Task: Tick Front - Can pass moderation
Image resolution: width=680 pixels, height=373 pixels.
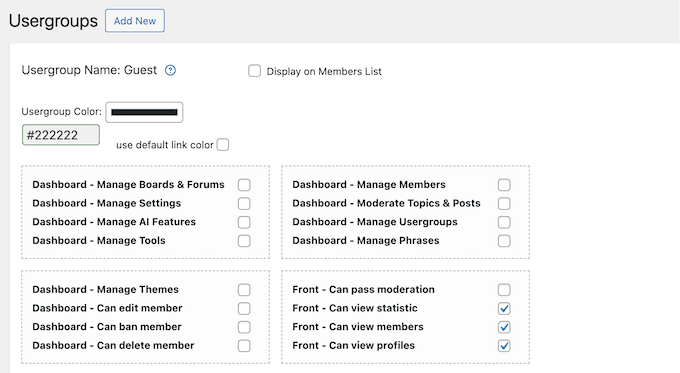Action: click(504, 290)
